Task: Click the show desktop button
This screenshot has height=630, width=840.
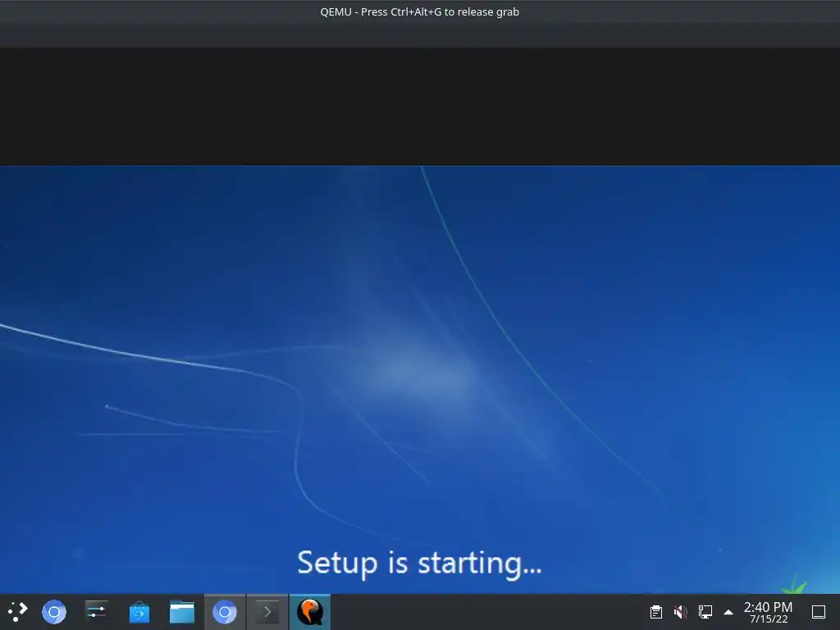Action: [x=819, y=612]
